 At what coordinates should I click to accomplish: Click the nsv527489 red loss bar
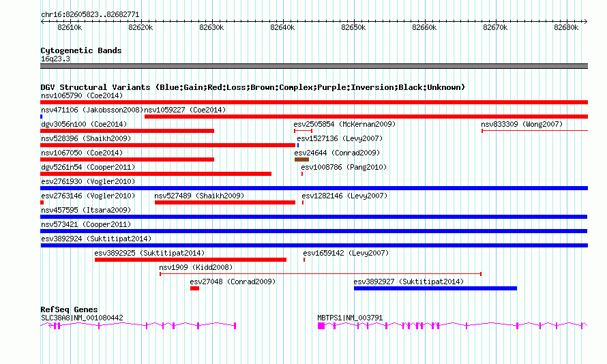pyautogui.click(x=225, y=202)
